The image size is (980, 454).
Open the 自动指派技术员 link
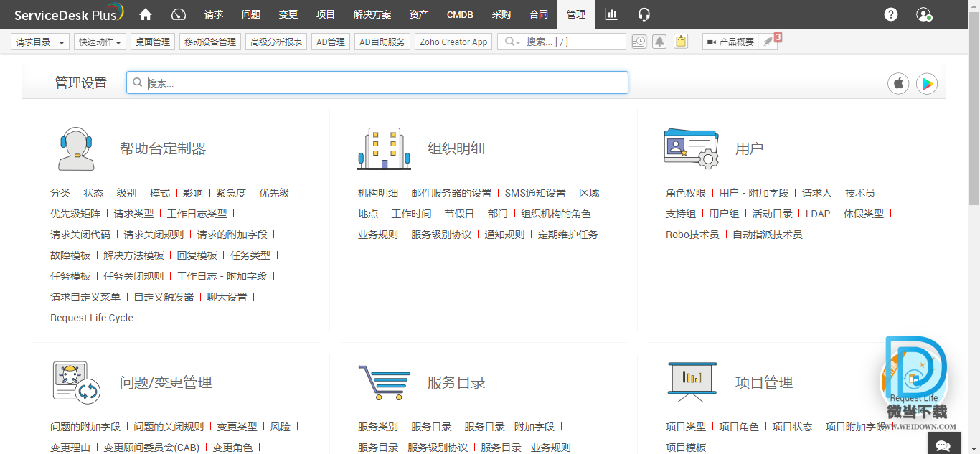767,235
